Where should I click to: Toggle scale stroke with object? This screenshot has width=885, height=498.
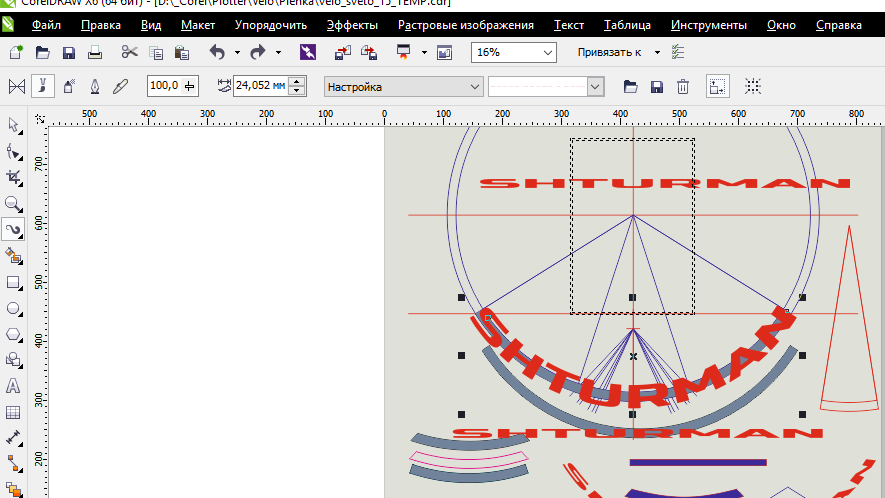717,86
